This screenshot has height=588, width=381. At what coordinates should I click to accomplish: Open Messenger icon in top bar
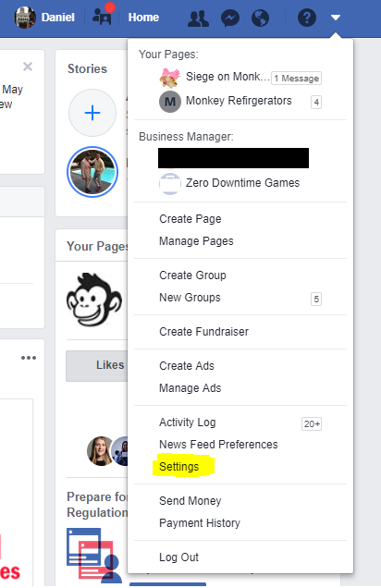click(x=230, y=18)
